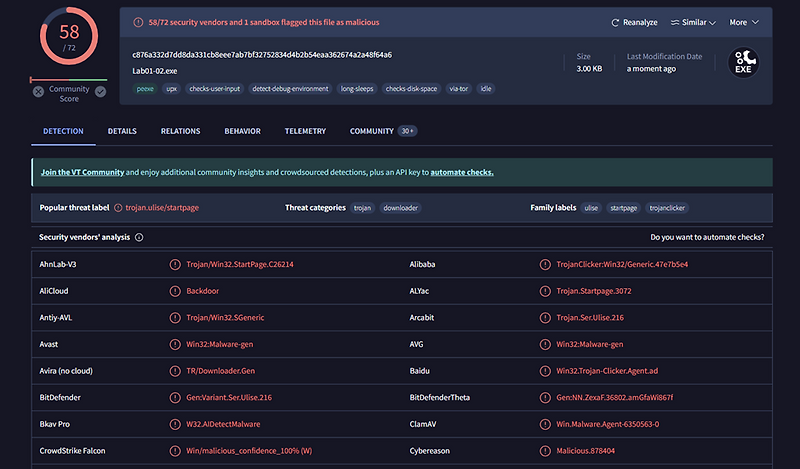Click the alert icon for Alibaba result
The image size is (800, 469).
(x=545, y=264)
